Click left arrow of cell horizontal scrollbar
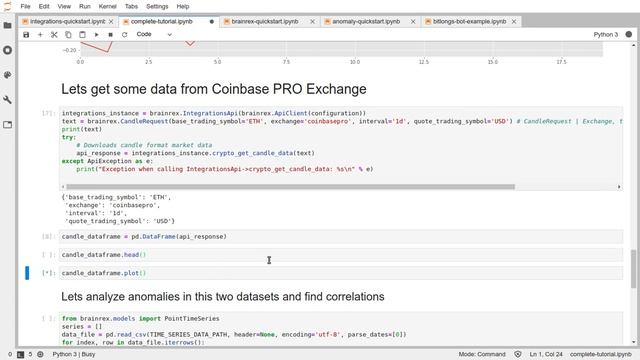The image size is (640, 360). pos(63,187)
